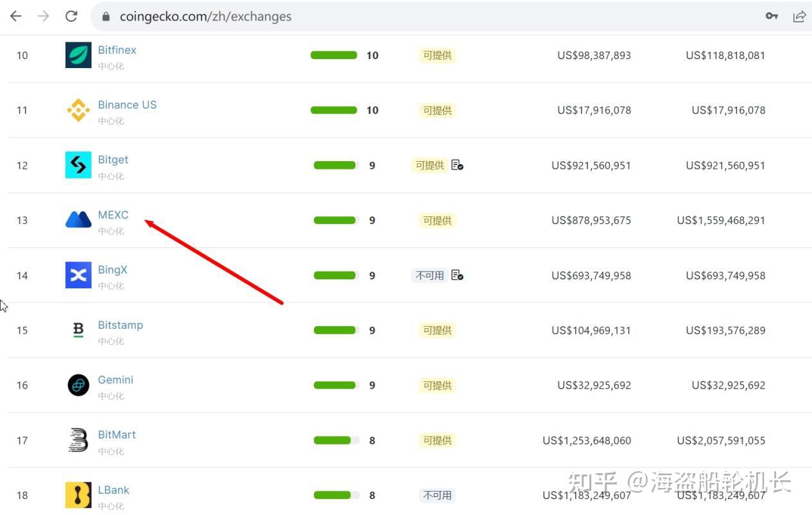Click trust score 10 in Binance US row
Viewport: 812px width, 515px height.
(372, 110)
